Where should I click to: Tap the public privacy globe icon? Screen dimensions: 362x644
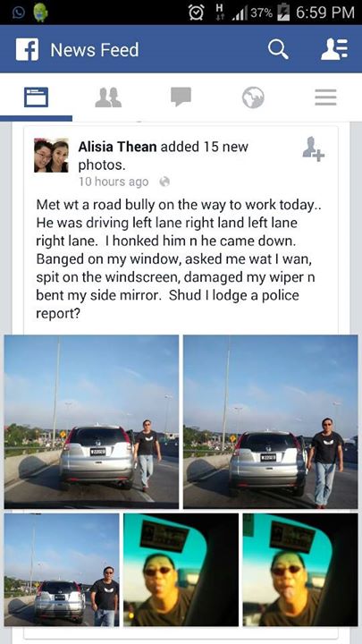(164, 182)
